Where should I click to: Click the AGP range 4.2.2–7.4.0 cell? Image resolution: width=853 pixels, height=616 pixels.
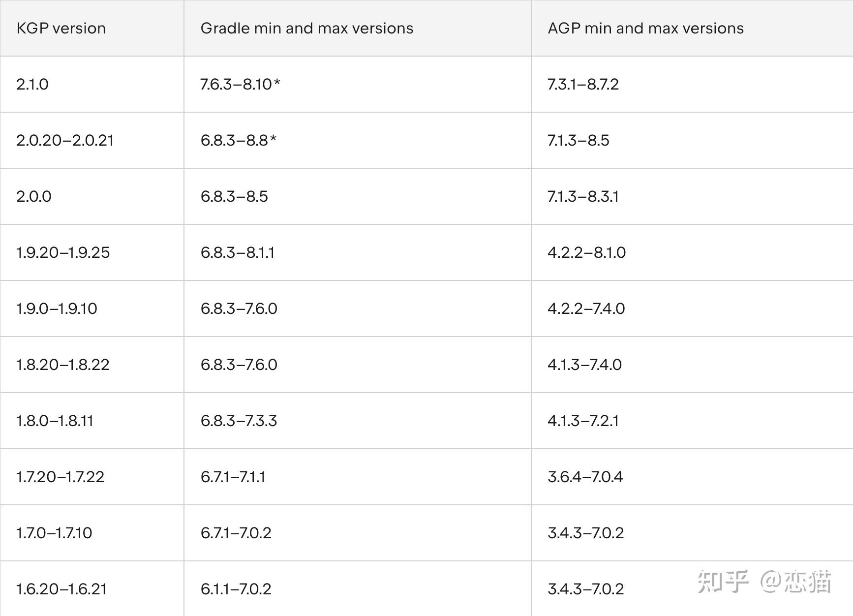coord(586,308)
